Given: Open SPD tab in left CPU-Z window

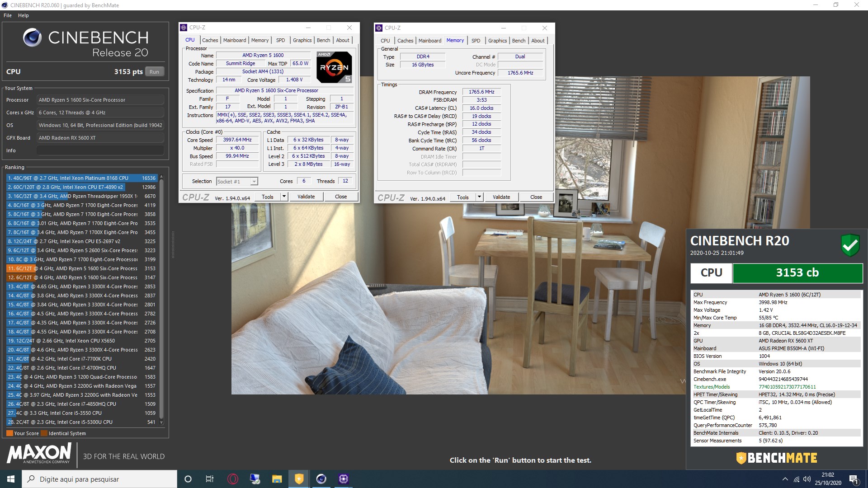Looking at the screenshot, I should pyautogui.click(x=281, y=40).
